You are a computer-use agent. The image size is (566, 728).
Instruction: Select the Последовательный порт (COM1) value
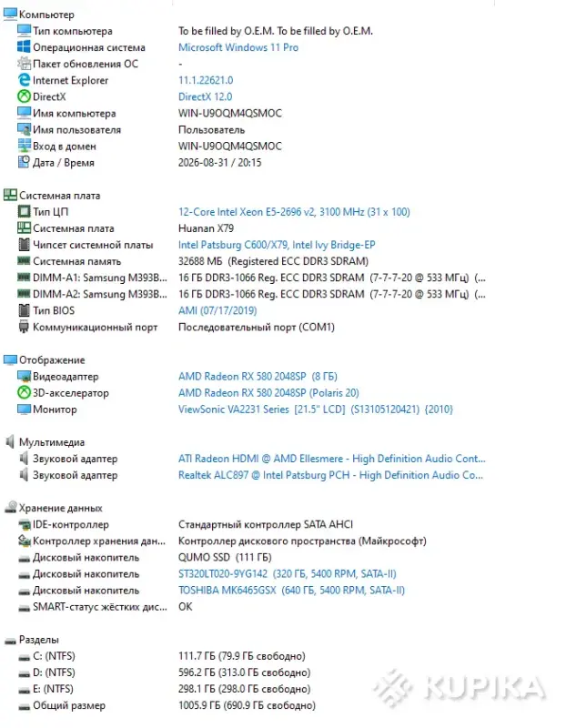click(257, 327)
